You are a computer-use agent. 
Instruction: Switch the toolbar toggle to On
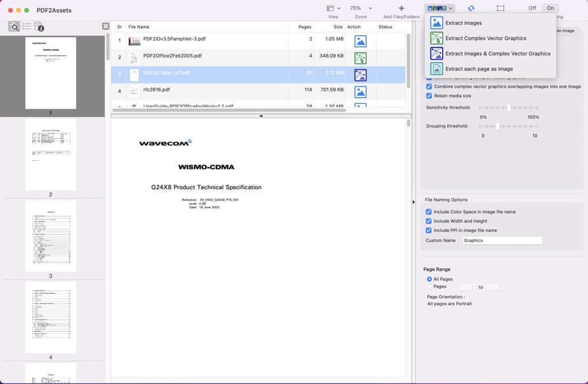550,8
